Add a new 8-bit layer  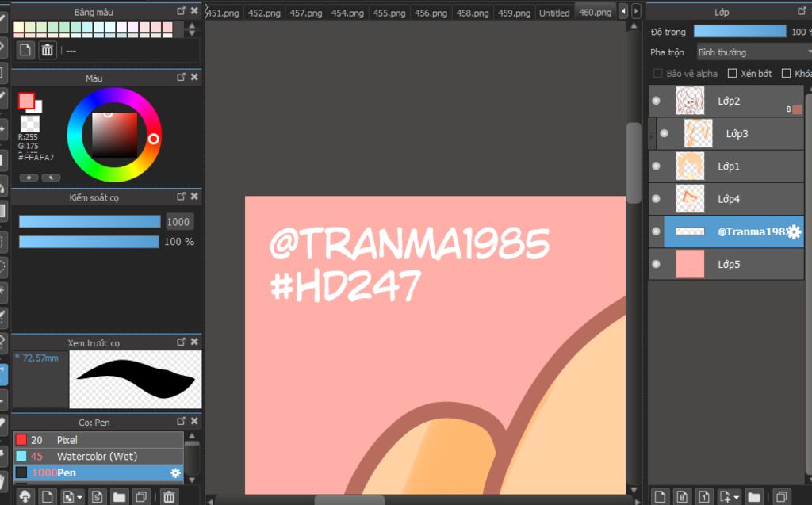tap(682, 497)
